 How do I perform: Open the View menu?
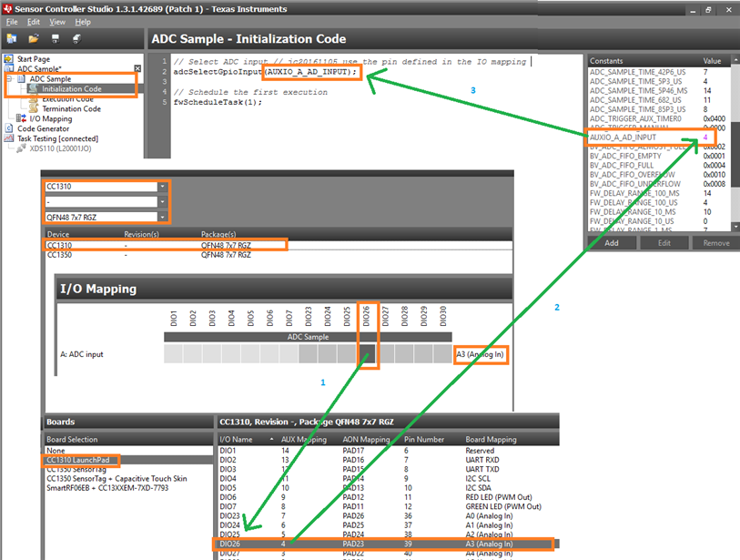57,22
